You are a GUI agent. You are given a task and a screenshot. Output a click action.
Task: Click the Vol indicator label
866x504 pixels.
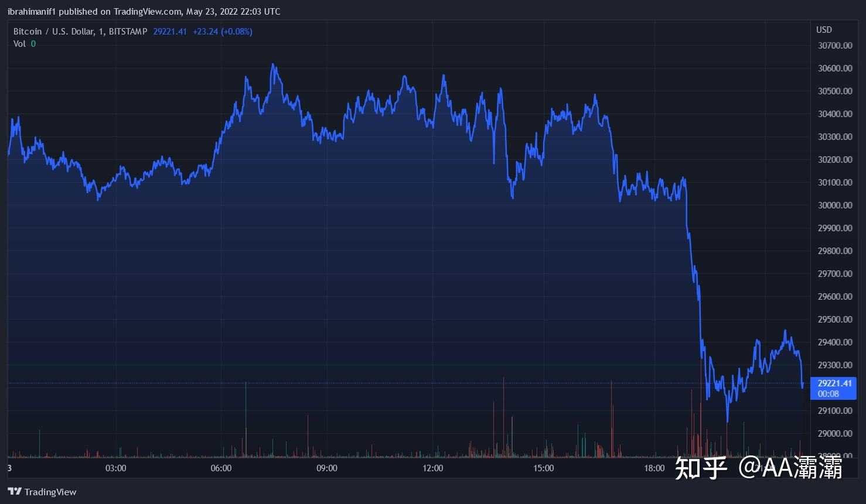(x=19, y=44)
